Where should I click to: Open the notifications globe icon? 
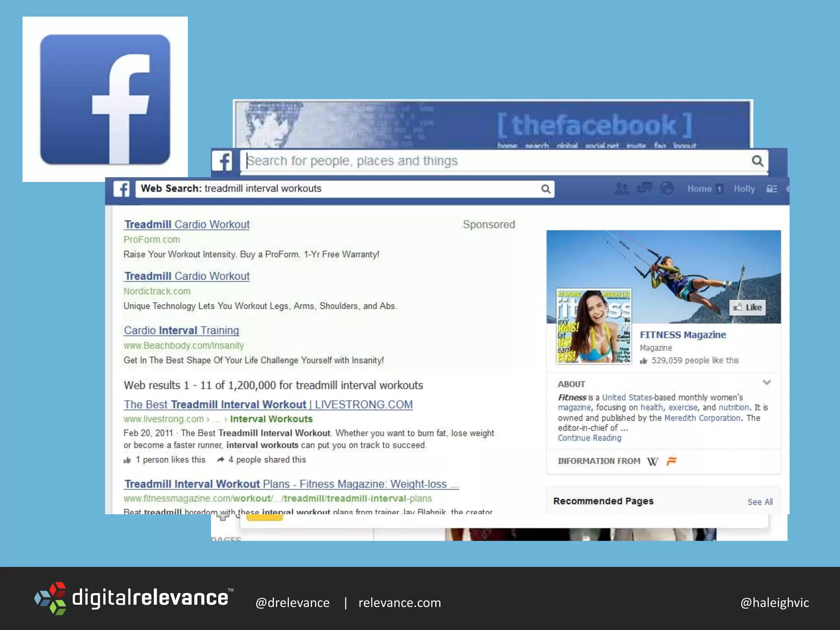[667, 189]
